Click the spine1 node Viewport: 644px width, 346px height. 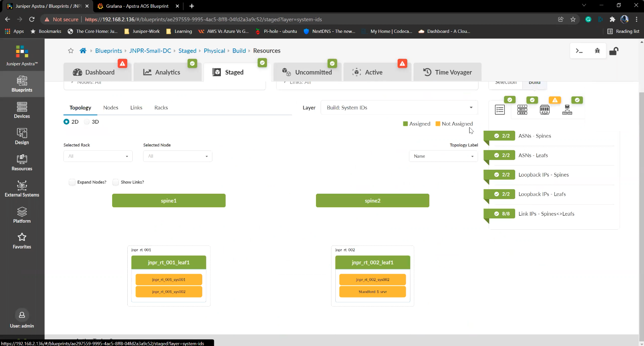pos(169,201)
